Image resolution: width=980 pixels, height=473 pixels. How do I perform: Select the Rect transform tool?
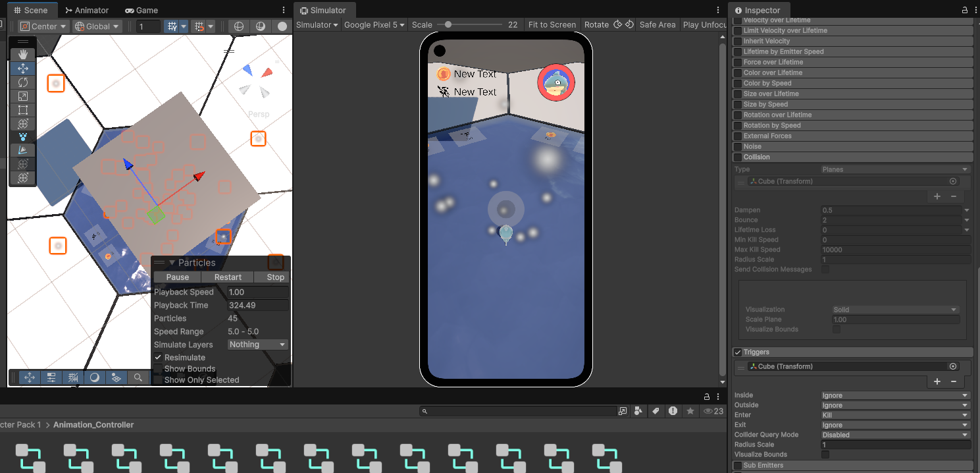tap(23, 109)
